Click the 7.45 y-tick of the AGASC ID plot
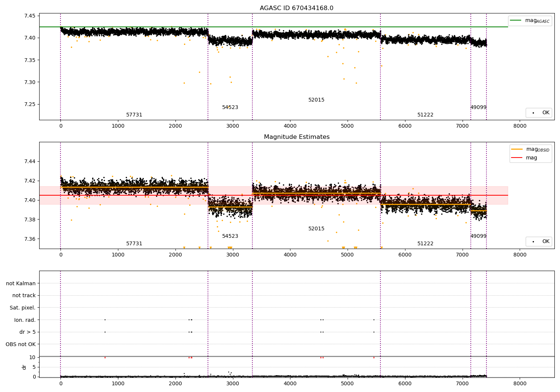Screen dimensions: 560x392 30,16
